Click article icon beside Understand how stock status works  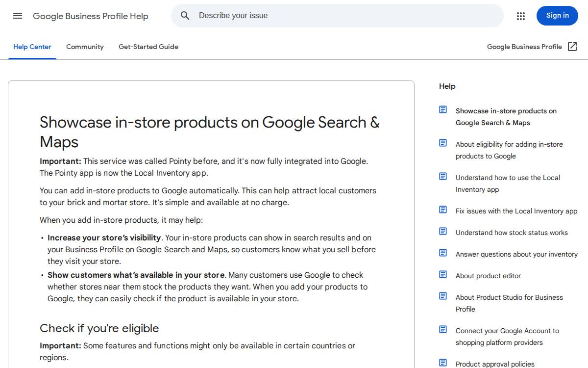[x=443, y=231]
